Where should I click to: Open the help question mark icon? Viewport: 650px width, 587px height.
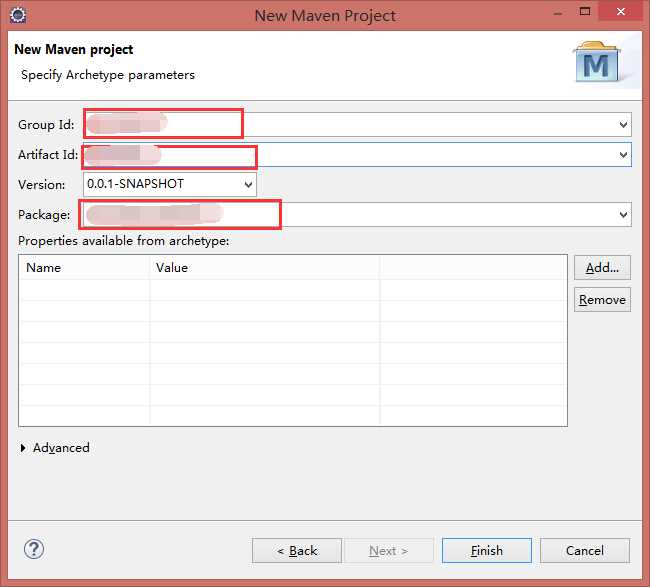(x=34, y=549)
